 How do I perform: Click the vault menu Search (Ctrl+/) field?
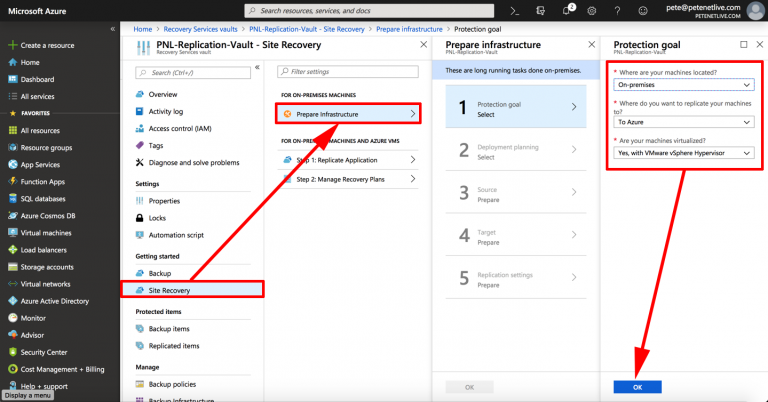[193, 72]
